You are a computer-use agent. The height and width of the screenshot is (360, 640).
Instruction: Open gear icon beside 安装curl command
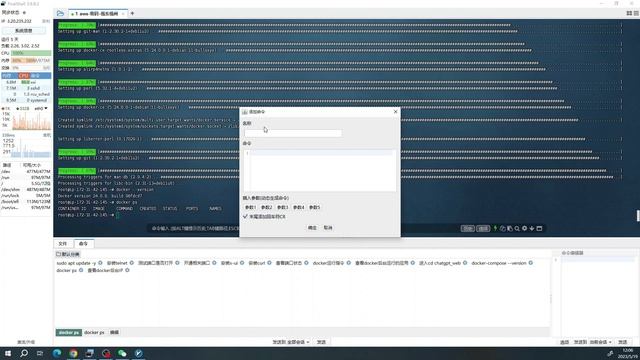click(x=269, y=263)
